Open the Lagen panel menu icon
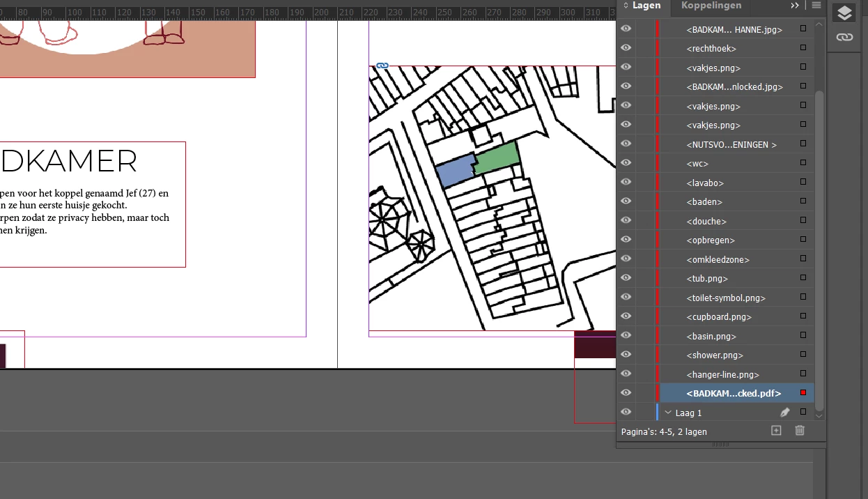 pyautogui.click(x=816, y=6)
